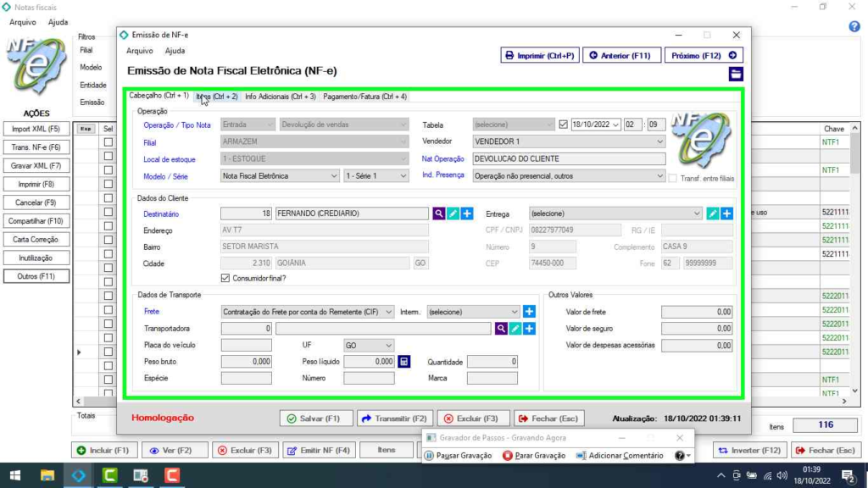Click the Salvar (F1) button
Screen dimensions: 868x488
click(314, 419)
